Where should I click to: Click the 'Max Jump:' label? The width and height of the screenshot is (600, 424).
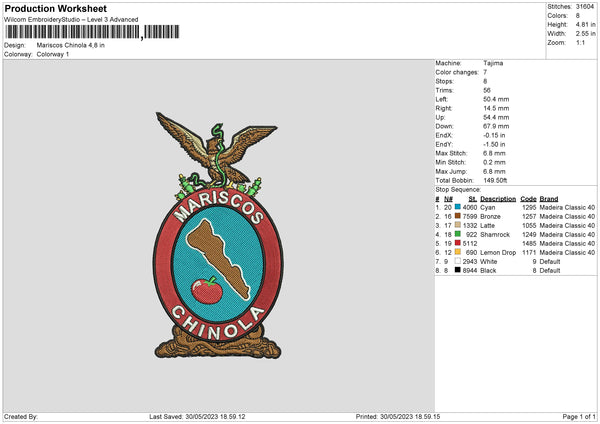click(x=451, y=171)
